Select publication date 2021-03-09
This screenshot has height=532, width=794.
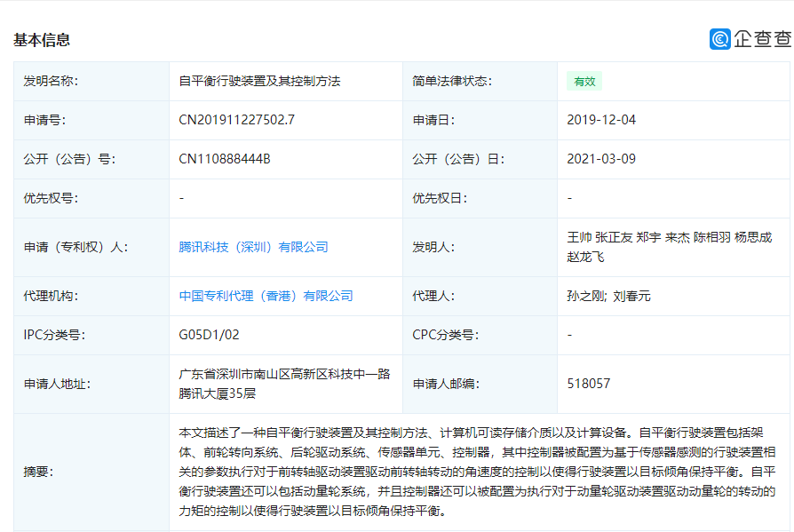tap(601, 159)
